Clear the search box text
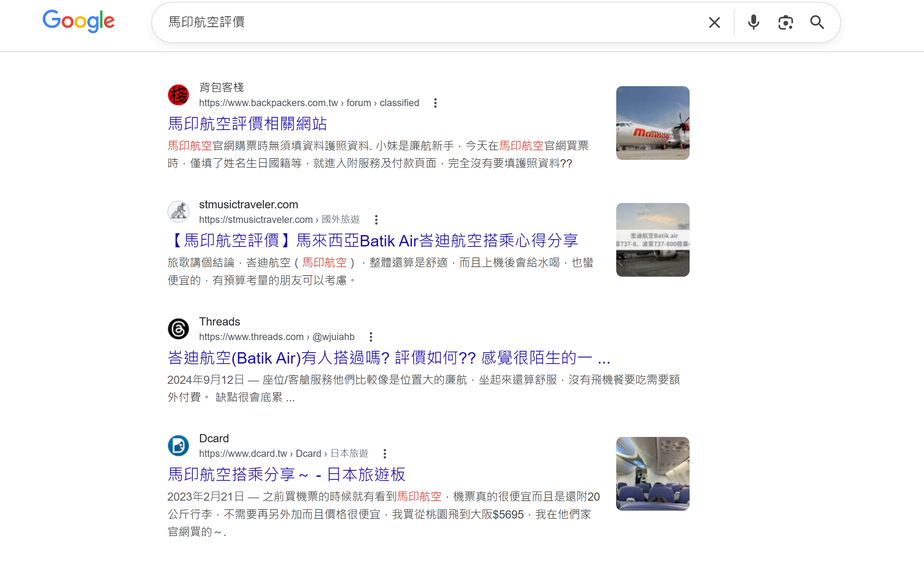This screenshot has height=563, width=924. pyautogui.click(x=714, y=22)
